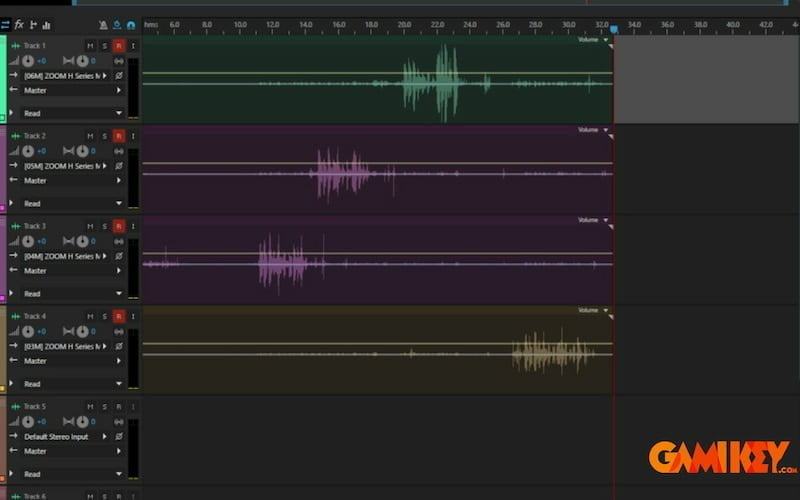Select the green Track 1 audio clip
800x500 pixels.
[x=378, y=79]
